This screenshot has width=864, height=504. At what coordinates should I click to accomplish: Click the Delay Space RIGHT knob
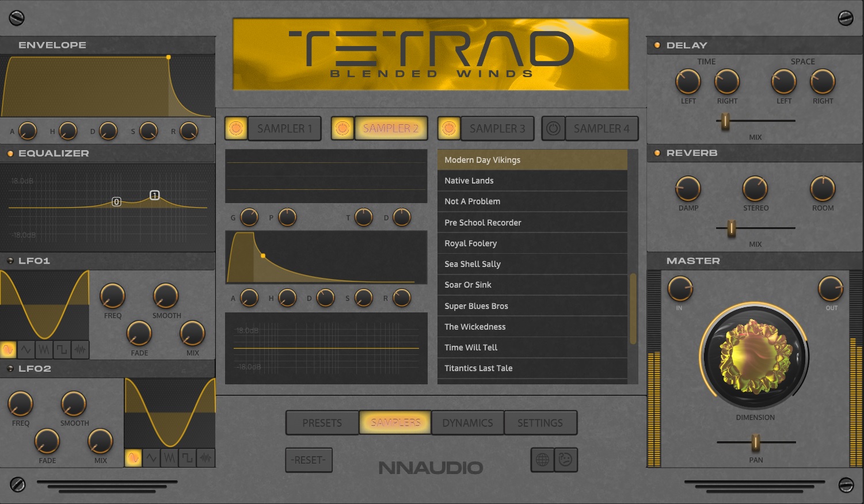point(823,82)
